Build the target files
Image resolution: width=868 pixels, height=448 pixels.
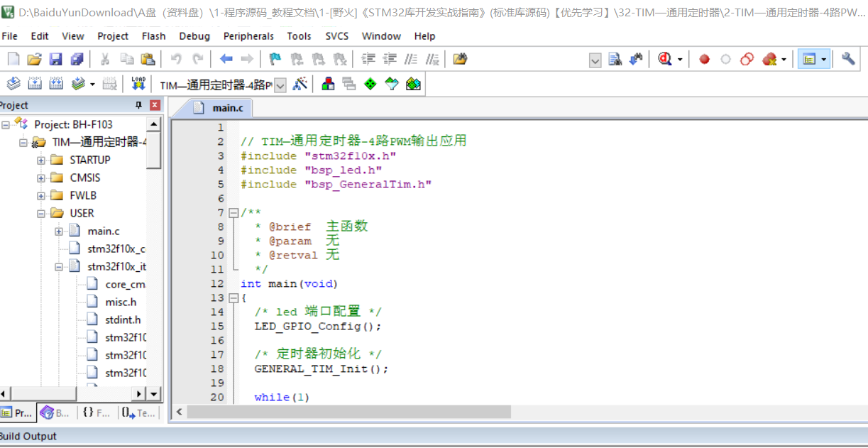tap(34, 84)
